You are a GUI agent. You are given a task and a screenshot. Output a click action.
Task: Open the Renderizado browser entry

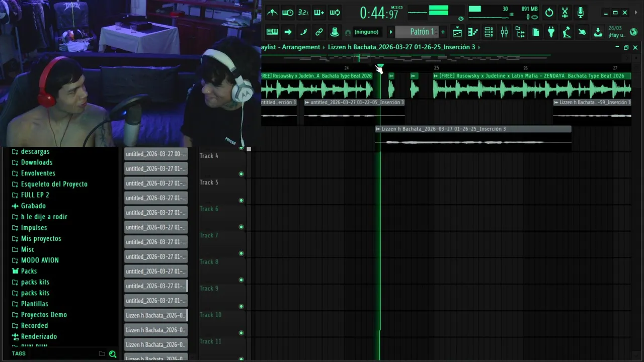coord(39,336)
